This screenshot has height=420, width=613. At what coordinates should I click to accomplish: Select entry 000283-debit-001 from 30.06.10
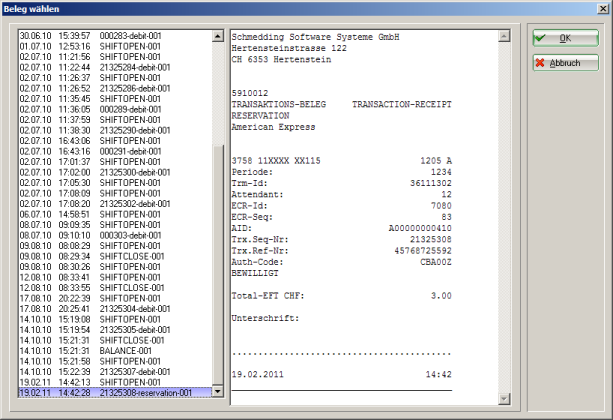tap(130, 36)
